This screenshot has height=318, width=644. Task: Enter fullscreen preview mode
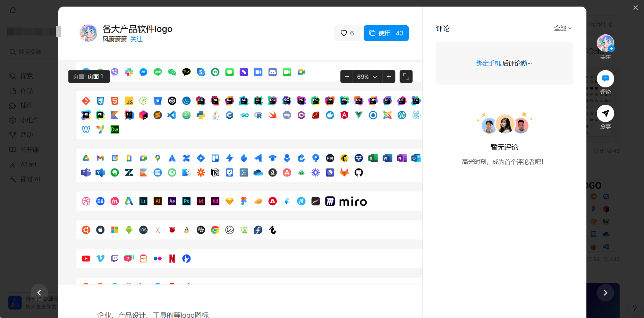pyautogui.click(x=406, y=77)
